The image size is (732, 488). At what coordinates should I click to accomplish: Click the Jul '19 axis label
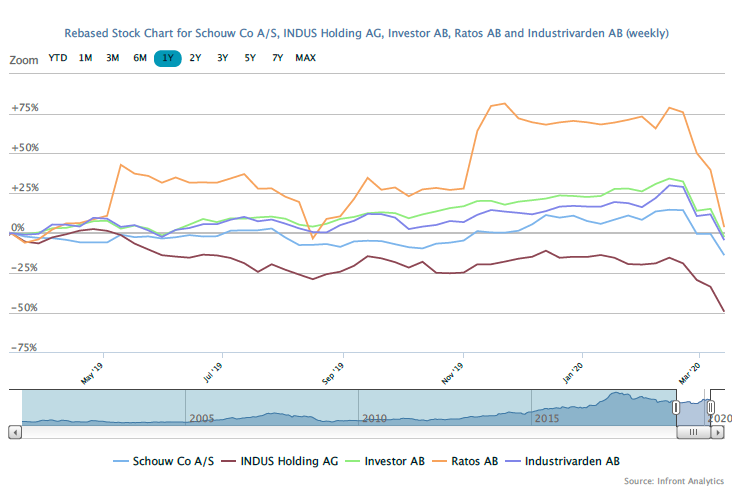pos(212,373)
